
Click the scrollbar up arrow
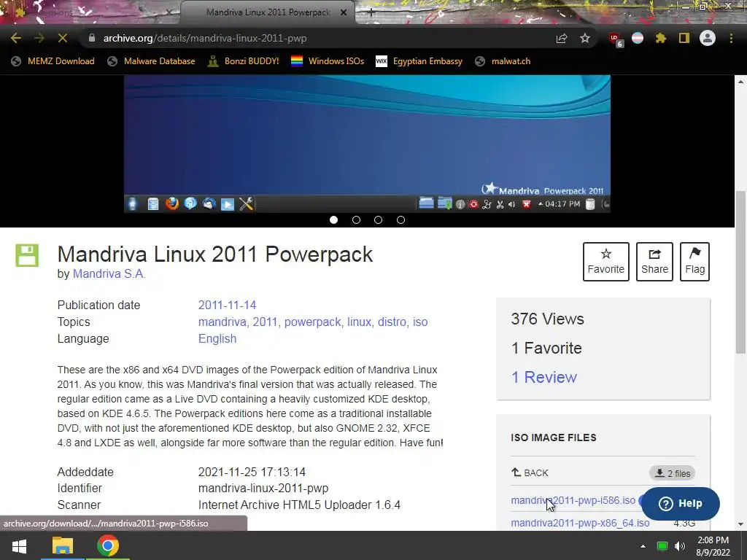coord(740,82)
